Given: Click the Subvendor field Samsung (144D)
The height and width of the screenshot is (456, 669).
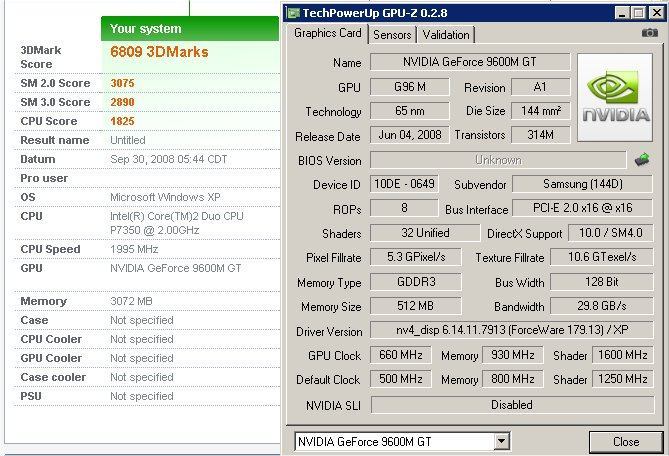Looking at the screenshot, I should tap(582, 184).
